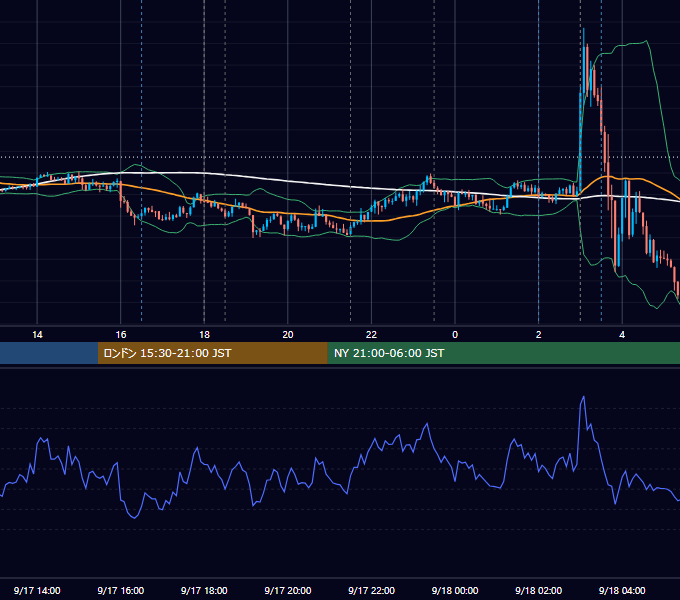Click hour label 18 on price chart axis
The image size is (680, 600).
(x=204, y=335)
